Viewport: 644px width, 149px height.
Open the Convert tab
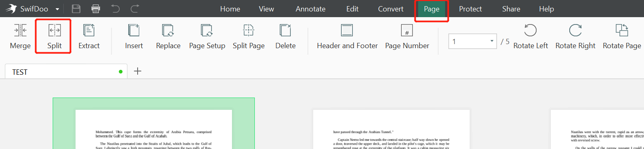point(391,9)
